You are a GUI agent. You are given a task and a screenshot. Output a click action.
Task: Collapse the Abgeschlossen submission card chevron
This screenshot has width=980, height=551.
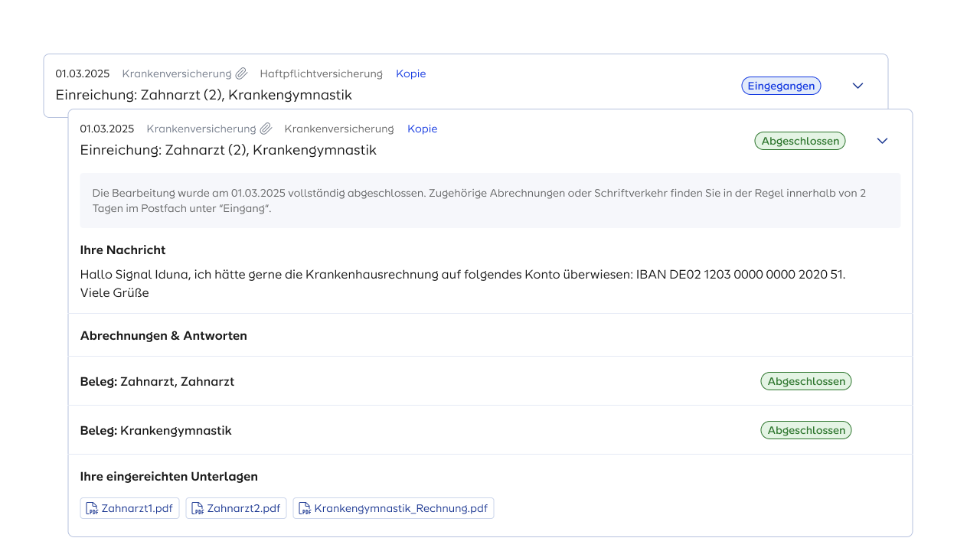[x=882, y=141]
